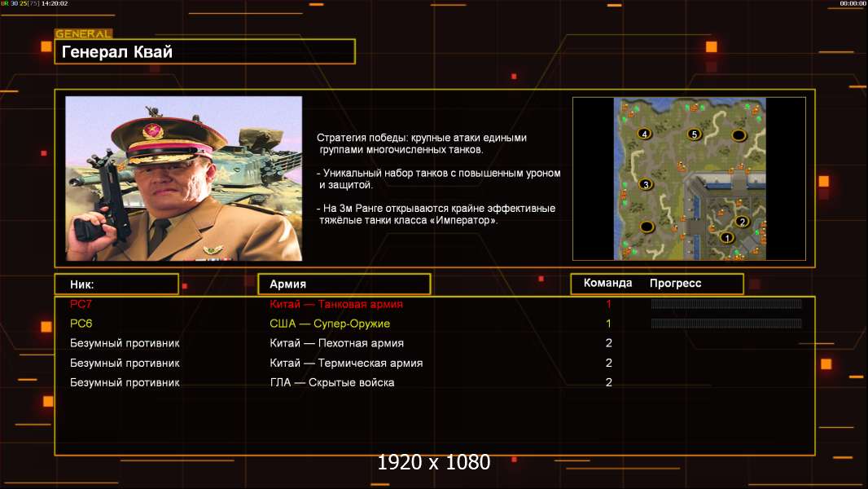Screen dimensions: 868x489
Task: Click the yellow GENERAL label
Action: pyautogui.click(x=84, y=33)
